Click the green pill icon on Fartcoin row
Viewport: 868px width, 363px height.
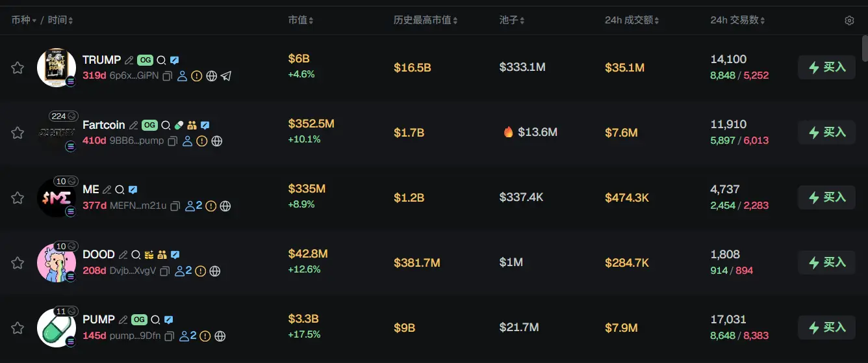point(179,125)
